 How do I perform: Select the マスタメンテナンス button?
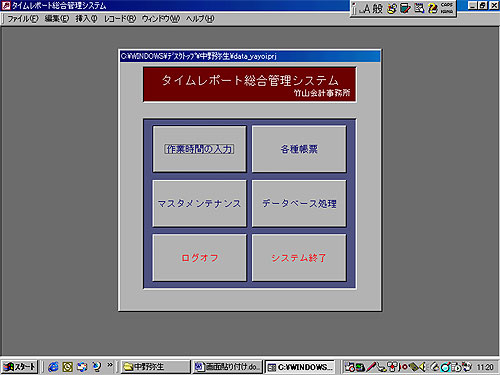tap(199, 203)
